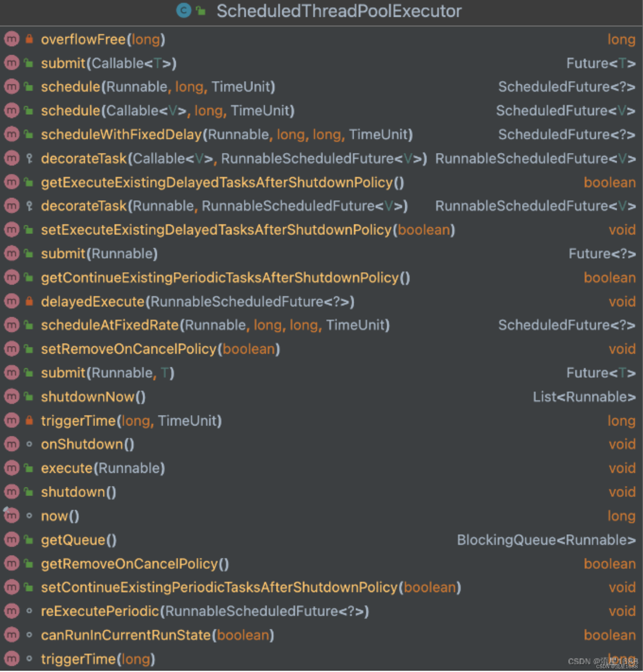Viewport: 643px width, 672px height.
Task: Click method icon for submit(Runnable, T)
Action: click(x=12, y=373)
